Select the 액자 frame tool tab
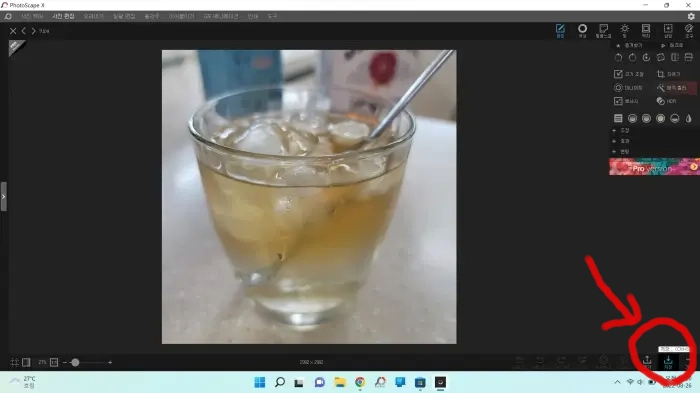The height and width of the screenshot is (393, 700). pos(646,31)
